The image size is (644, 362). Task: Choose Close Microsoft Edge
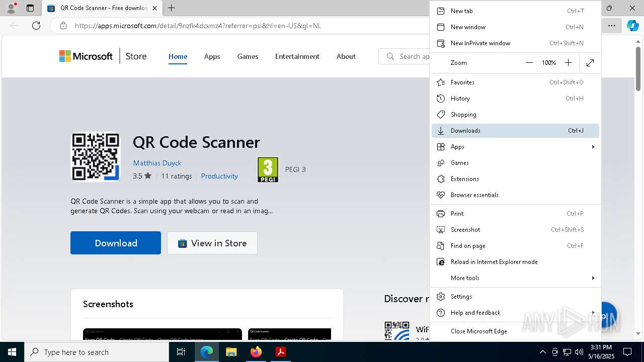(515, 331)
